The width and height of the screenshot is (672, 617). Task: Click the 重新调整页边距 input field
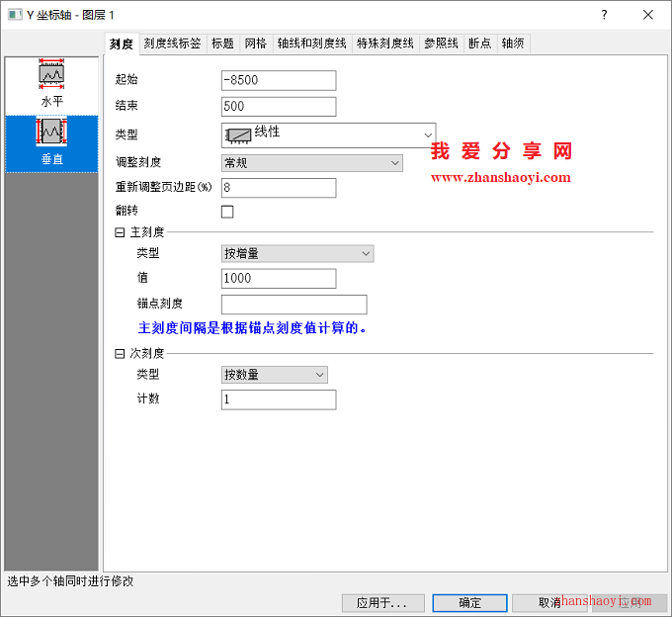tap(279, 188)
